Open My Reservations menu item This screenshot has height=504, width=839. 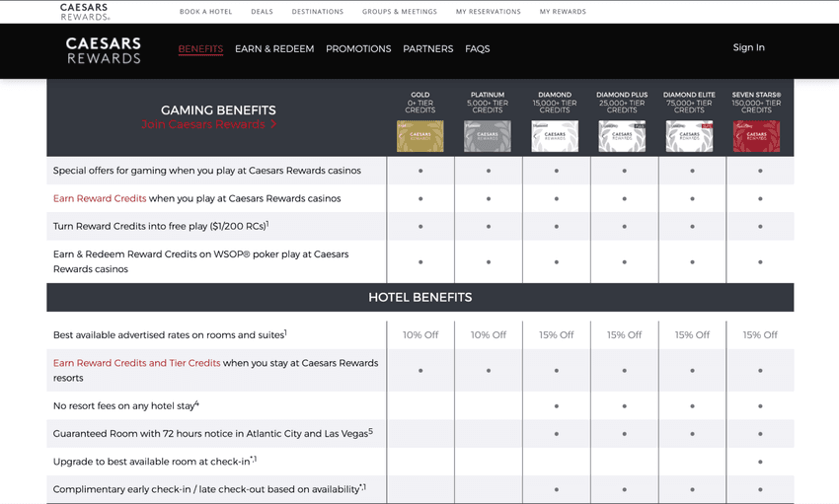[x=489, y=11]
